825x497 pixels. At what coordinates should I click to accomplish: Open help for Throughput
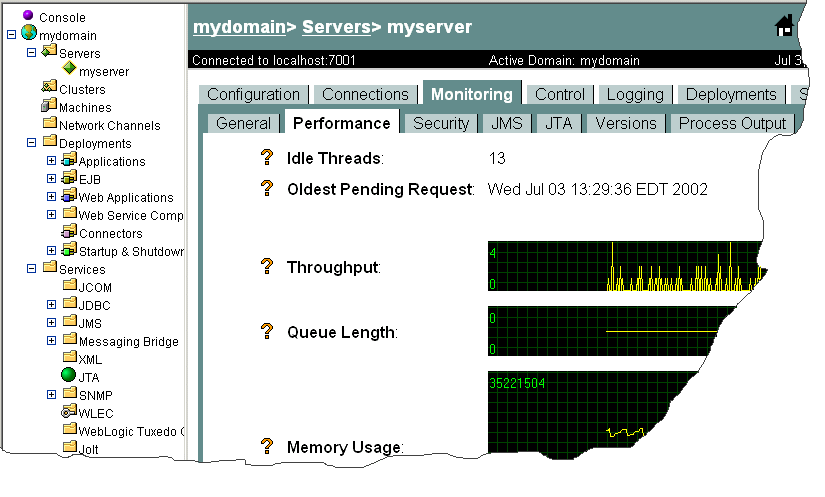pyautogui.click(x=267, y=266)
